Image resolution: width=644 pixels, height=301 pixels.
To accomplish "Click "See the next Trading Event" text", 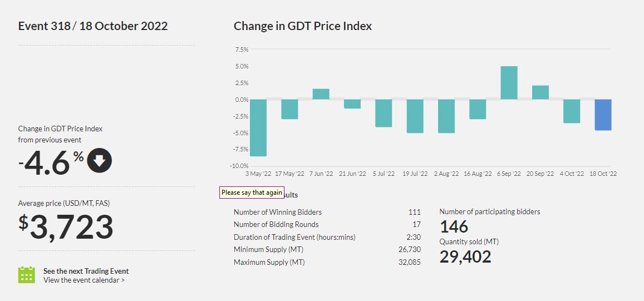I will (x=86, y=271).
